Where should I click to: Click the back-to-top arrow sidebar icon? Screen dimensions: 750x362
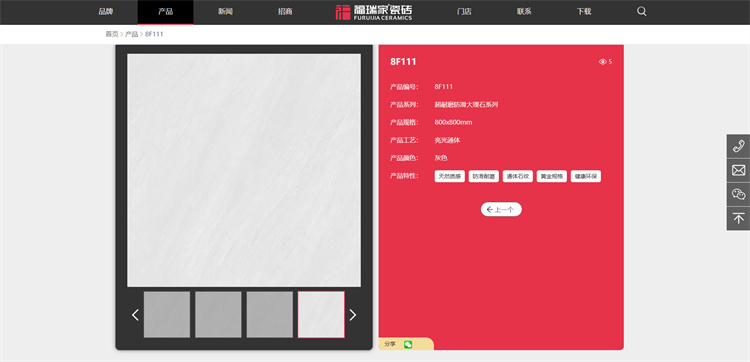[x=738, y=219]
